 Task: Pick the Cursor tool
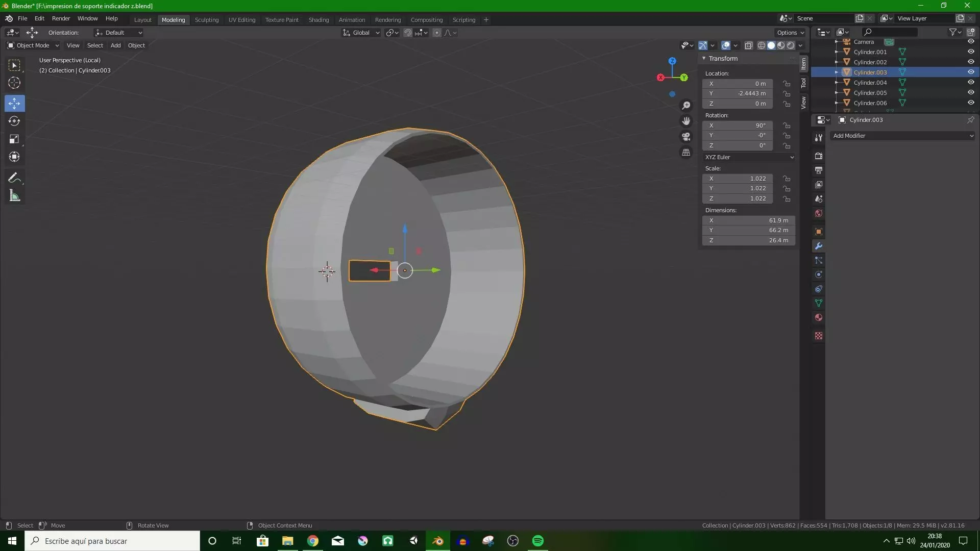[x=14, y=83]
